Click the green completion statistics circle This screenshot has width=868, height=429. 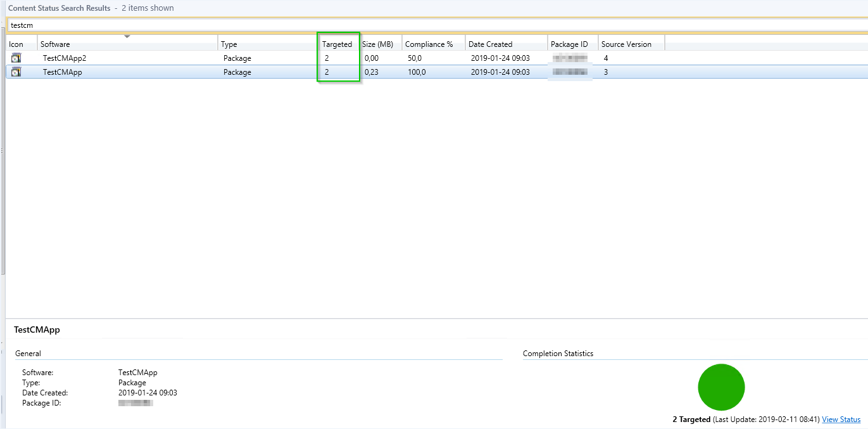pos(721,387)
